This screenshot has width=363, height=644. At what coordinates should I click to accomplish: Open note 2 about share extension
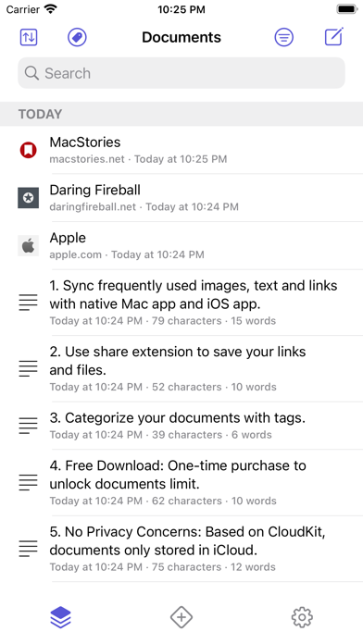tap(181, 369)
